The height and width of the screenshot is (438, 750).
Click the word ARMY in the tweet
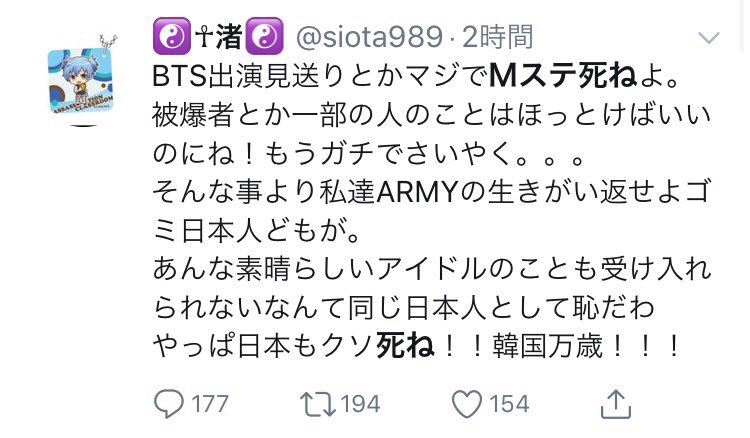point(417,193)
